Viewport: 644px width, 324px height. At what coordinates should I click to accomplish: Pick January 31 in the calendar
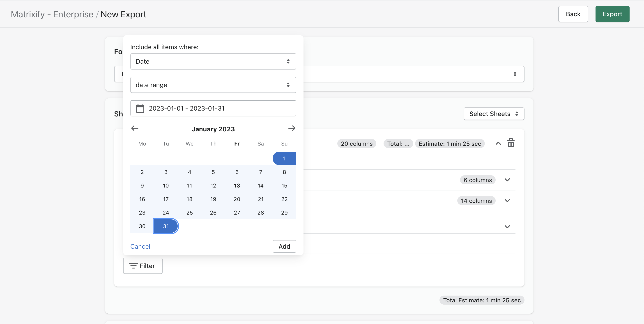(166, 226)
